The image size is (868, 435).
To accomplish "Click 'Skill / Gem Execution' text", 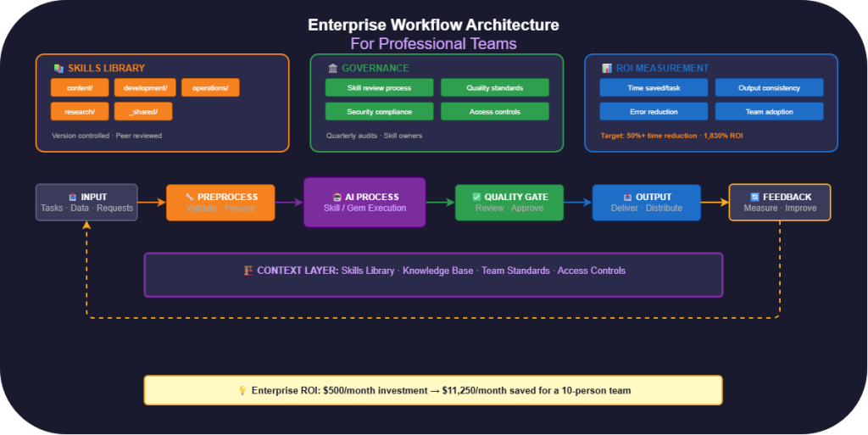I will pos(364,208).
